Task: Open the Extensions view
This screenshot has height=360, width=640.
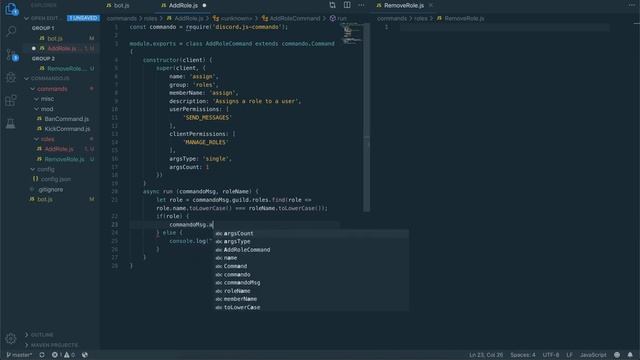Action: pos(11,100)
